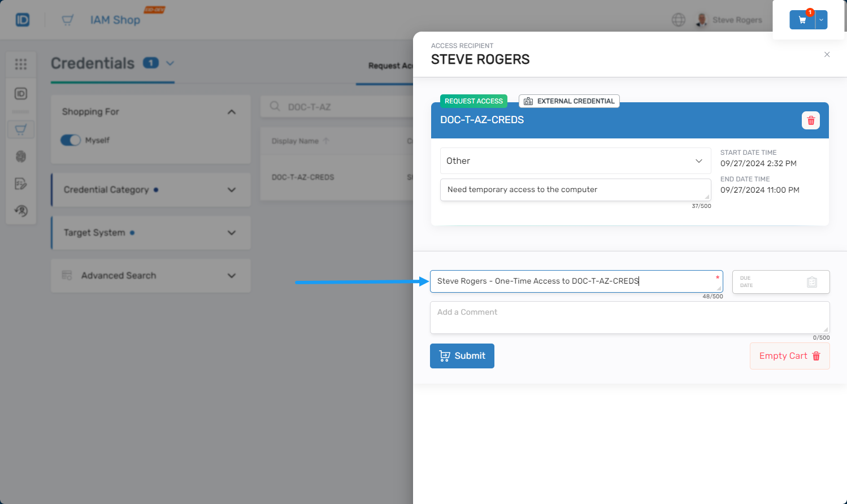Switch to the Request Access tab
The width and height of the screenshot is (847, 504).
390,66
